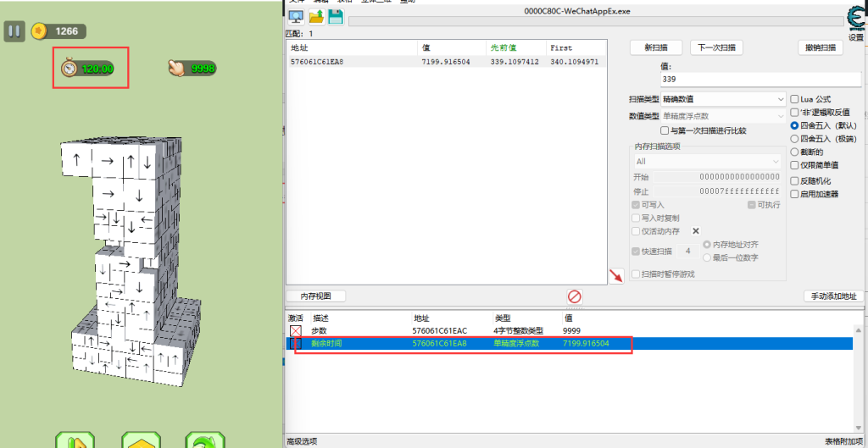This screenshot has width=868, height=448.
Task: Open the 扫描类型 dropdown showing 精确数值
Action: tap(724, 99)
